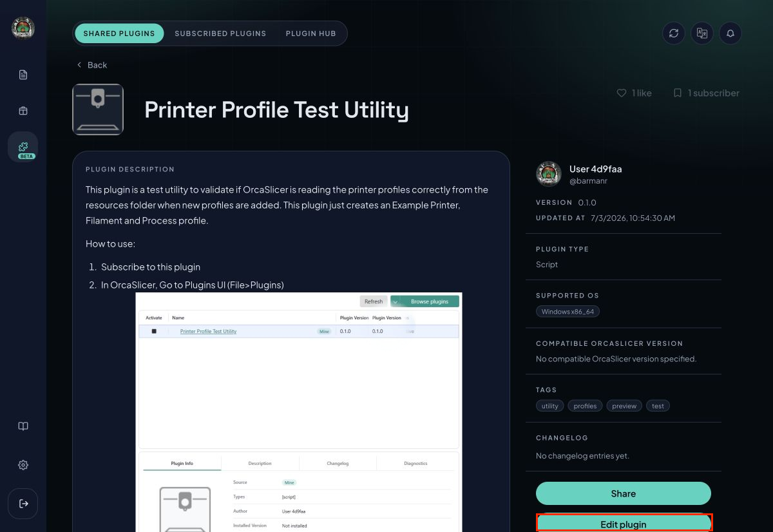Open the book documentation icon in sidebar
This screenshot has width=773, height=532.
click(23, 426)
